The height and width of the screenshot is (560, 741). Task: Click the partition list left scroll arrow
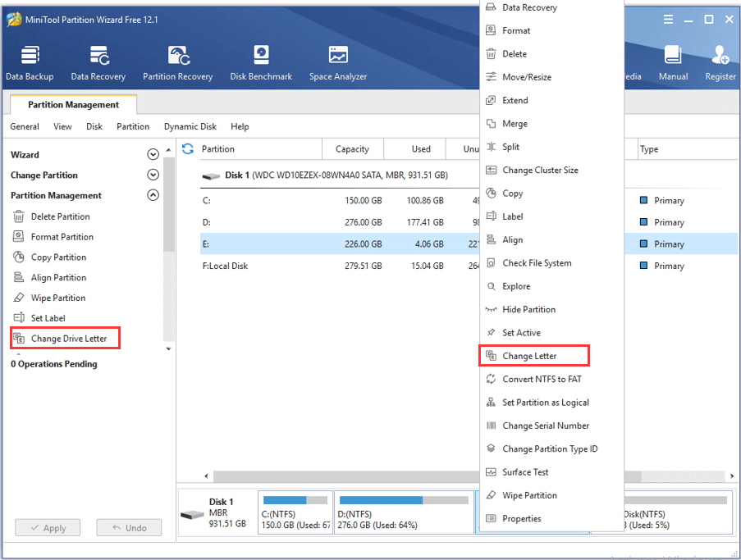[x=206, y=476]
